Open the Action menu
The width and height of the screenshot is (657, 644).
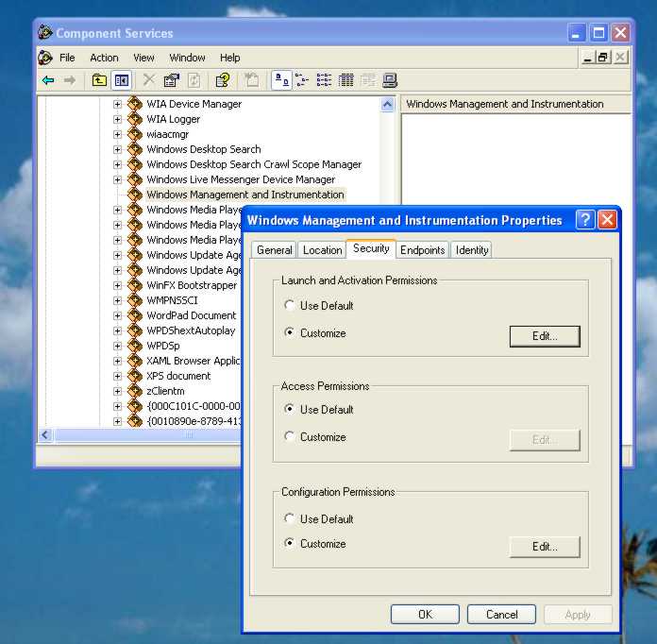104,58
